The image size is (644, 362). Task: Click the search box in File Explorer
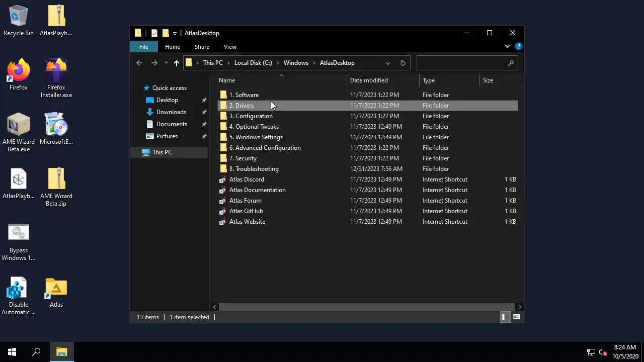click(467, 63)
